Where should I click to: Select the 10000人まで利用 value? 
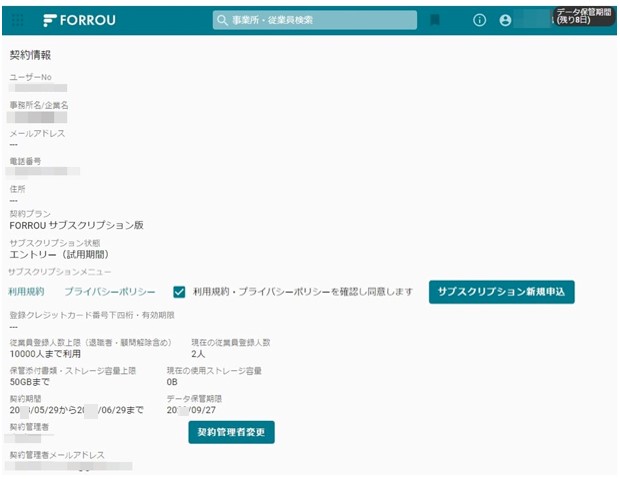(x=45, y=354)
